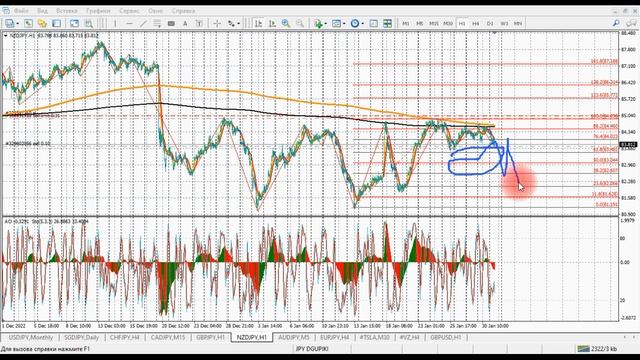
Task: Open the Вид menu
Action: [42, 11]
